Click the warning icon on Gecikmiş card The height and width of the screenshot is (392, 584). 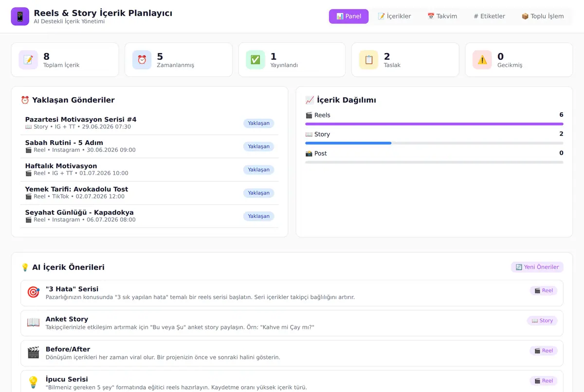482,60
